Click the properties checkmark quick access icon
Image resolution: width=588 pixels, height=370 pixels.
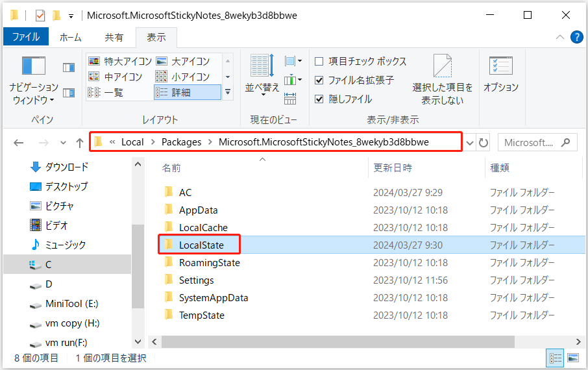click(x=40, y=16)
